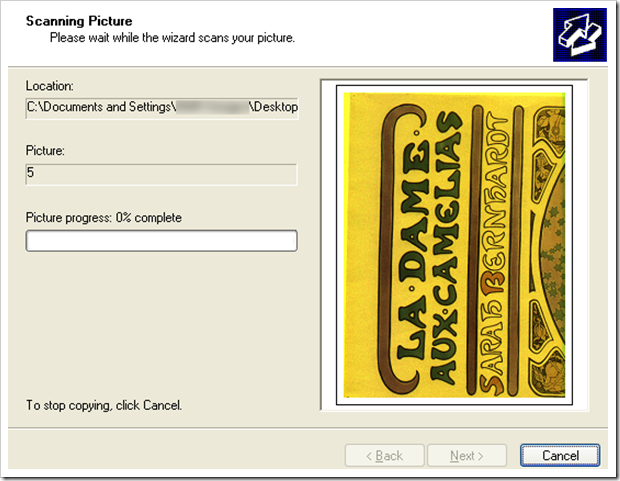Image resolution: width=620 pixels, height=481 pixels.
Task: Click "AUX CAMELIAS" lettering in the preview
Action: point(446,250)
